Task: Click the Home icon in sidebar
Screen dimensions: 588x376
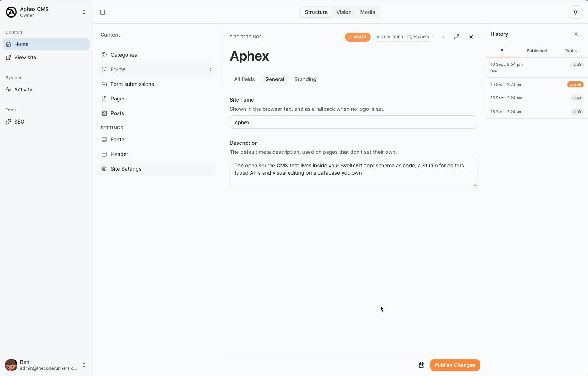Action: (8, 44)
